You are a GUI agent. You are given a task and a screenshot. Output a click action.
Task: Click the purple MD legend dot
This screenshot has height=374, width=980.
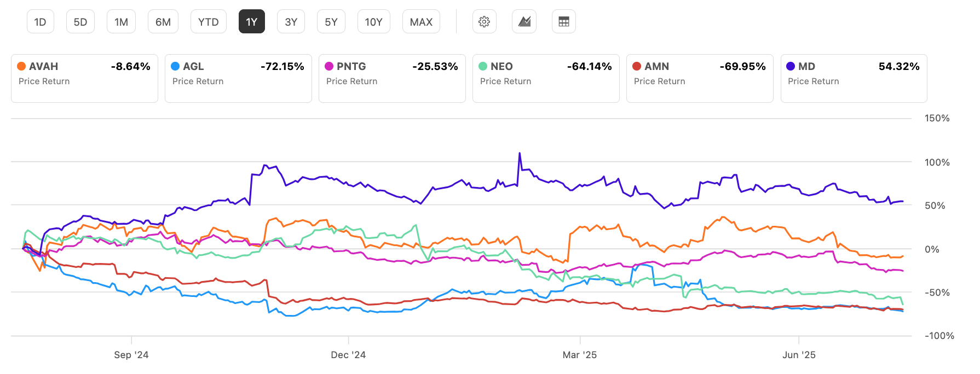click(791, 66)
